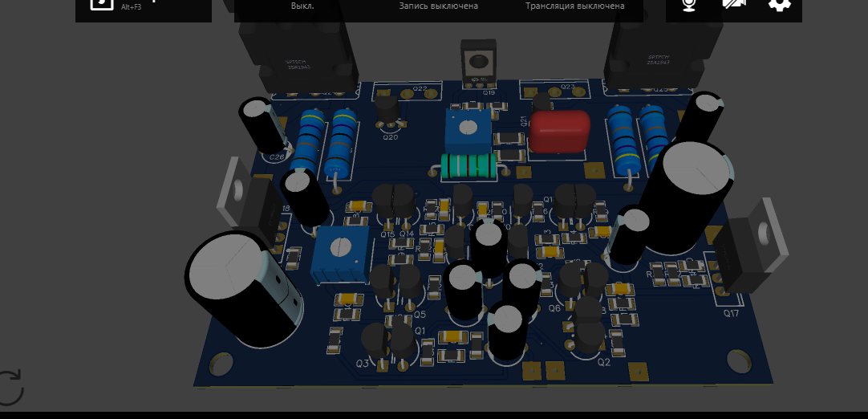The width and height of the screenshot is (868, 419).
Task: Select the red film capacitor
Action: 559,130
